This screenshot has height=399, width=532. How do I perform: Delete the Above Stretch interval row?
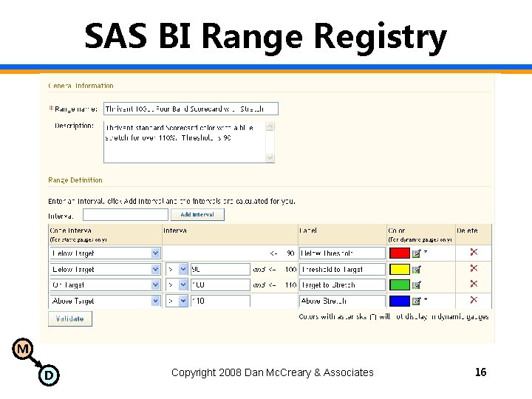(474, 299)
